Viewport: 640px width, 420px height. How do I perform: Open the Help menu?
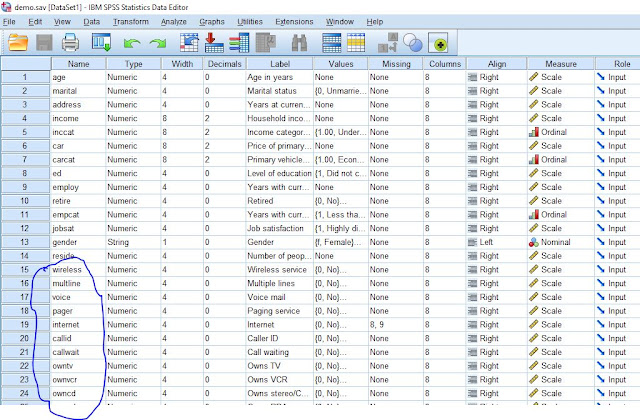[x=375, y=22]
